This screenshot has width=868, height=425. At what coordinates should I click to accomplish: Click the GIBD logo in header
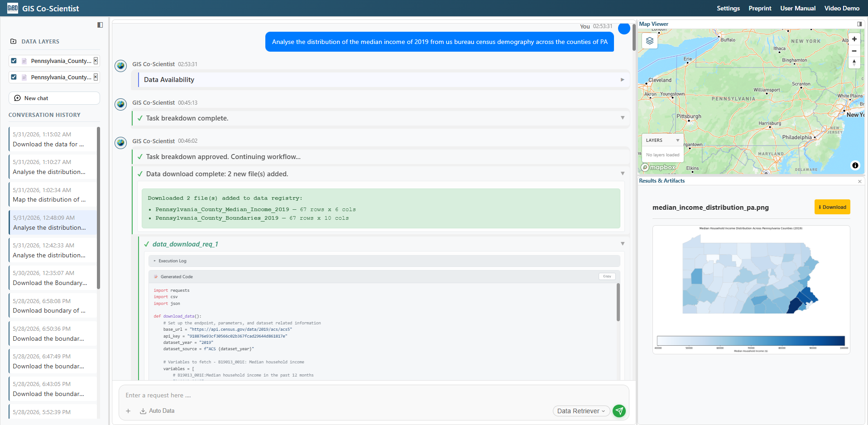tap(13, 8)
